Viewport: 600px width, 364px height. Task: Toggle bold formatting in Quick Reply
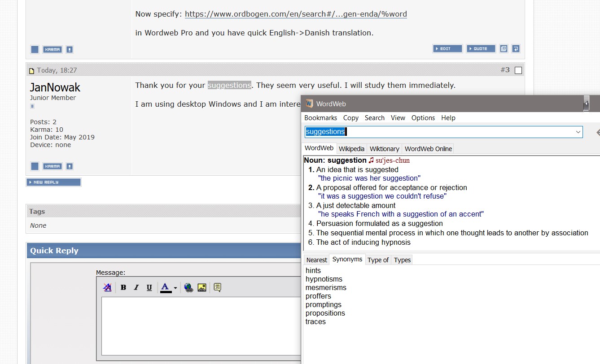pos(123,287)
